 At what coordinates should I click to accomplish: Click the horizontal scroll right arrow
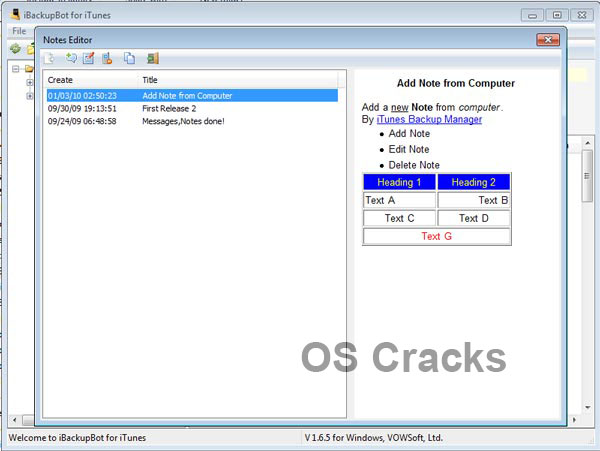click(574, 420)
